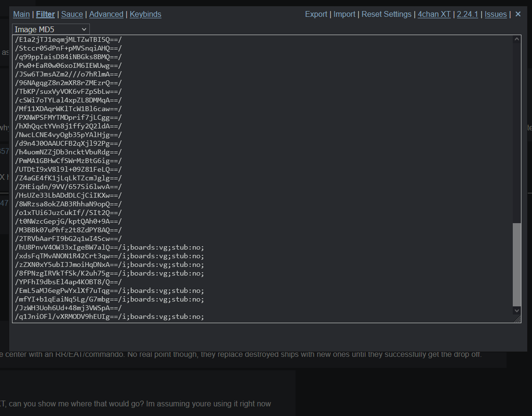Viewport: 532px width, 416px height.
Task: Click the scrollbar down arrow in the filter list
Action: (517, 310)
